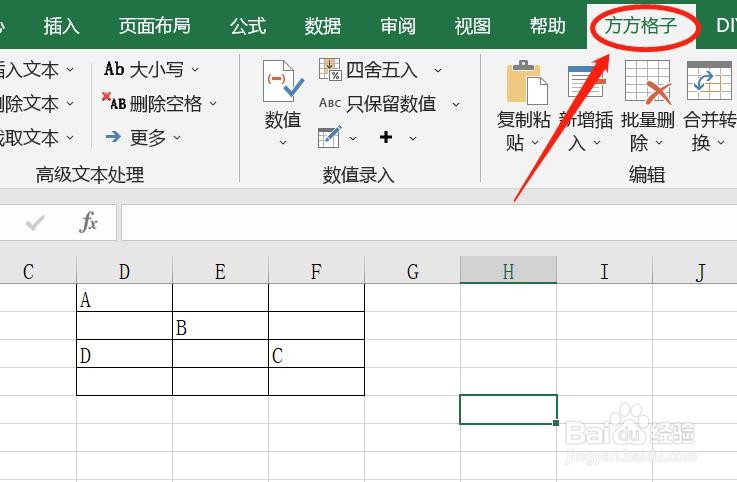This screenshot has width=737, height=482.
Task: Click the fx insert function icon
Action: [88, 222]
